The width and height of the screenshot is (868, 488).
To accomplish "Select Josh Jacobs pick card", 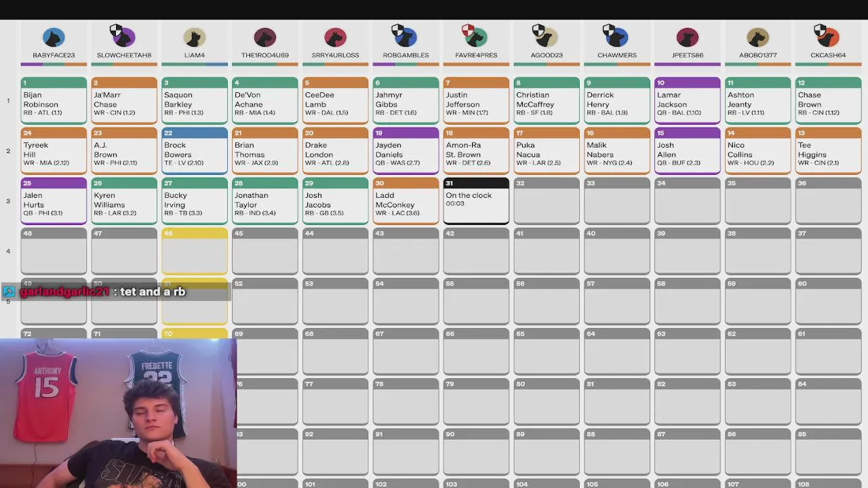I will (336, 201).
